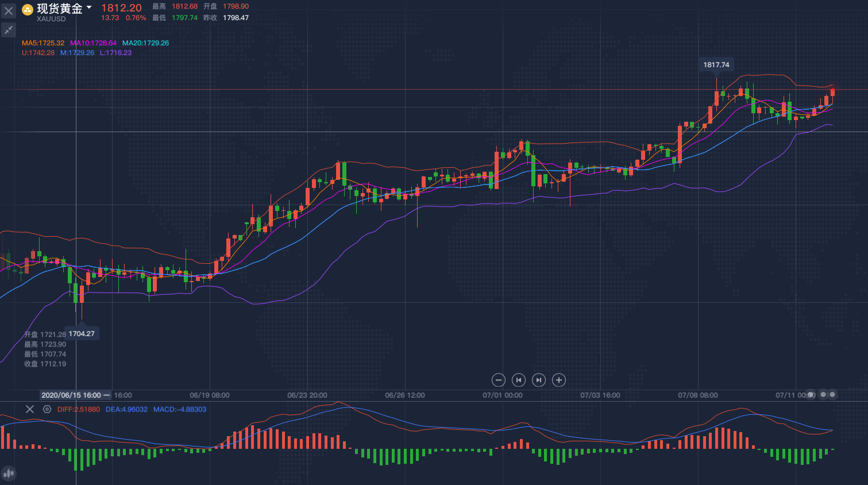Click the XAUUSD ticker symbol text
This screenshot has height=485, width=868.
click(51, 19)
